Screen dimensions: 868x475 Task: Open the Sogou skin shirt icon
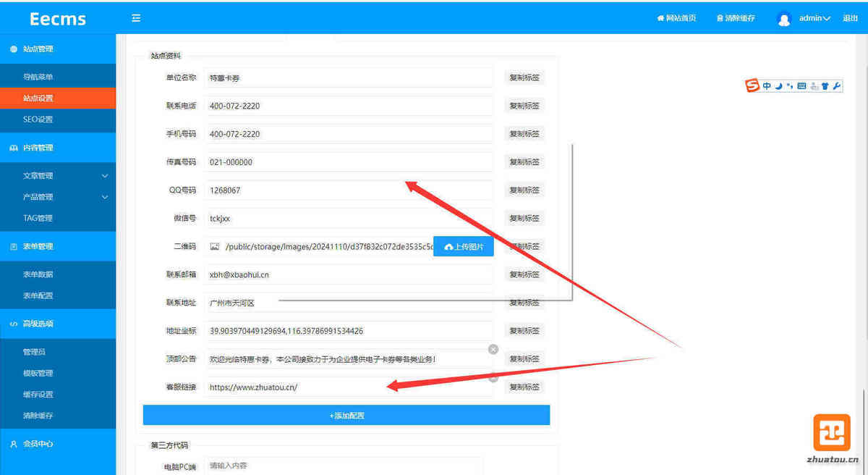point(825,86)
